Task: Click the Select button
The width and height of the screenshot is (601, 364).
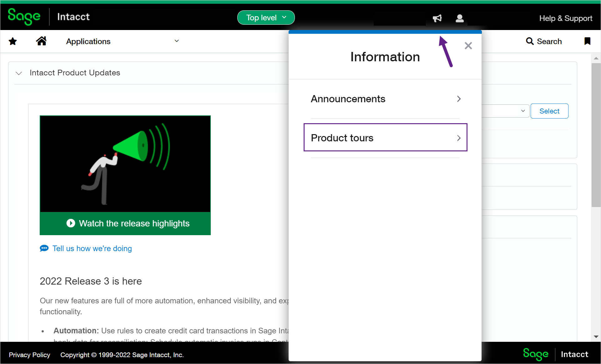Action: point(549,111)
